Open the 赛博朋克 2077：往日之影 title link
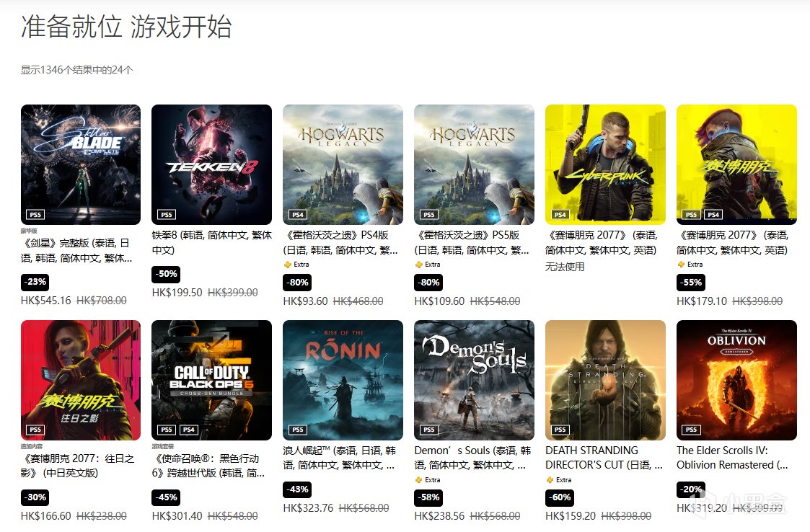 click(x=77, y=466)
